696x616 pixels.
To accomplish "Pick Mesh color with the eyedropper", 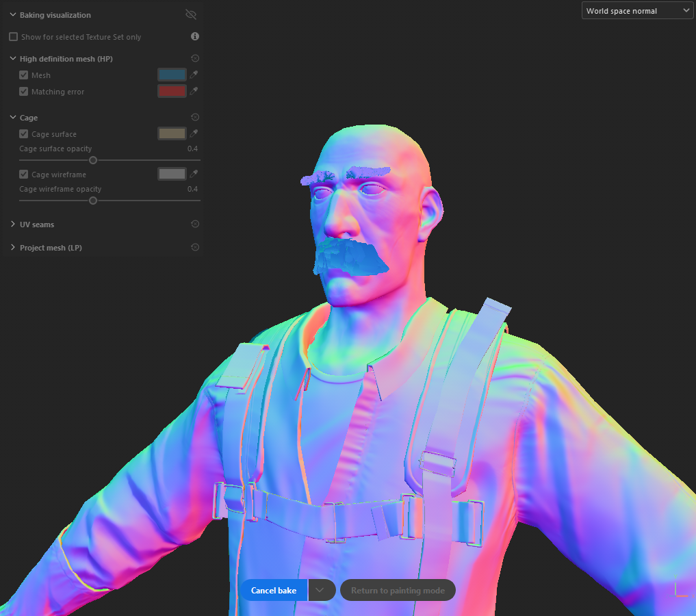I will point(194,75).
